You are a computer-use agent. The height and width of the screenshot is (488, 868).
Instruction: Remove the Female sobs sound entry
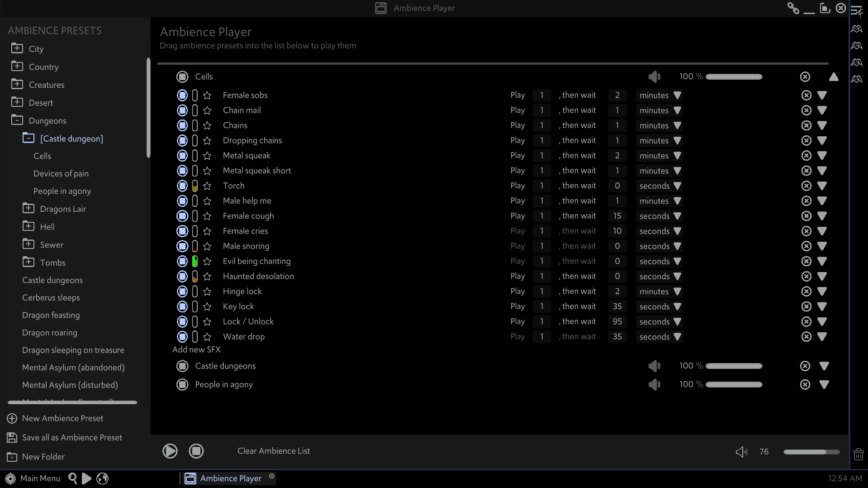(x=806, y=96)
